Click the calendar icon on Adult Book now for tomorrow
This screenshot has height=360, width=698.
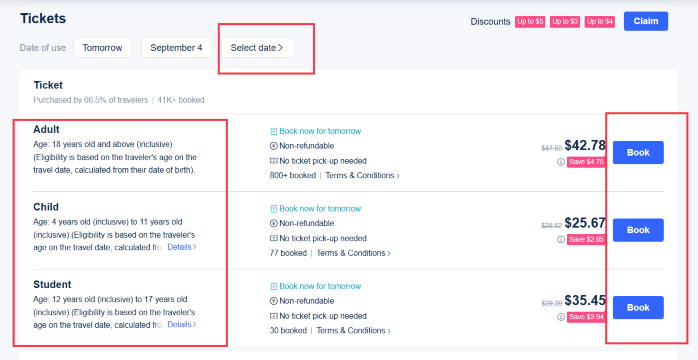coord(274,131)
